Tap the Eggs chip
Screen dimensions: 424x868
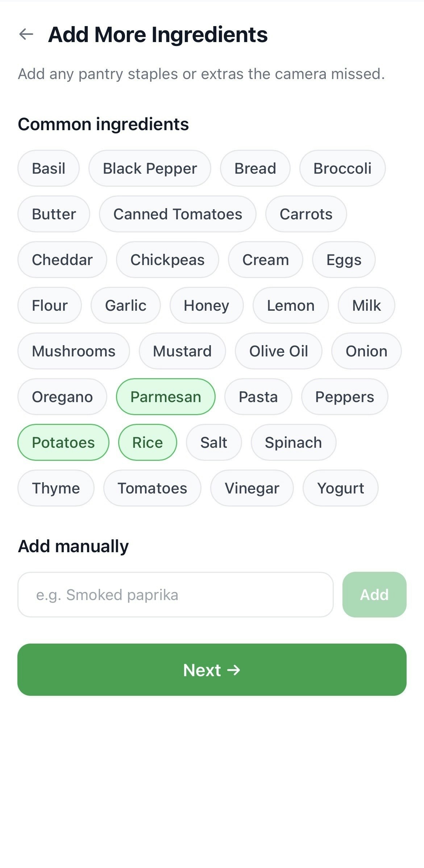tap(344, 260)
